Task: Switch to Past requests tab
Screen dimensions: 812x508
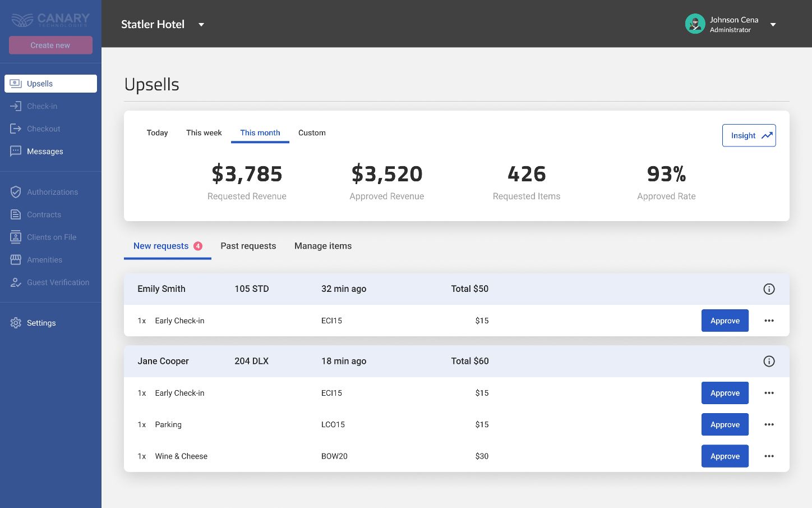Action: coord(248,246)
